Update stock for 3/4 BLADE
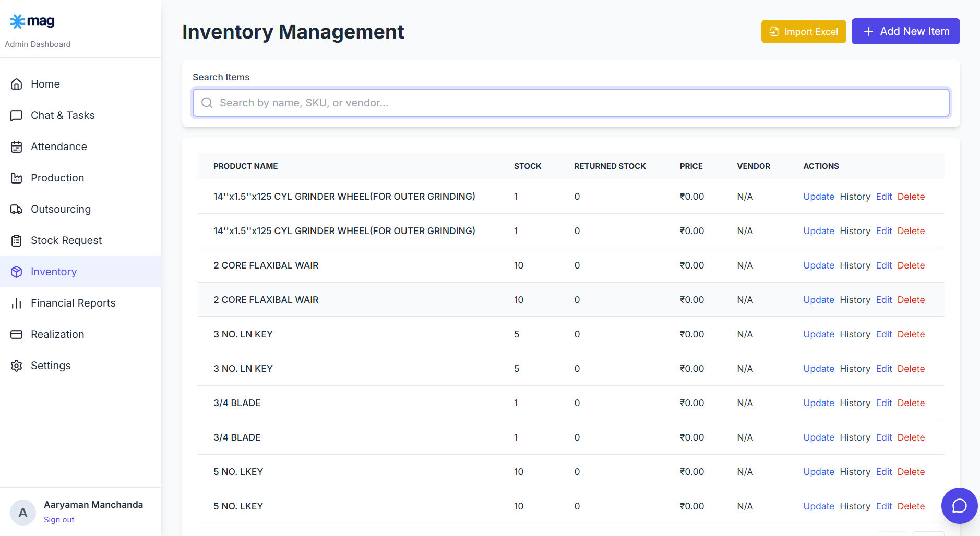The height and width of the screenshot is (536, 980). pos(818,403)
